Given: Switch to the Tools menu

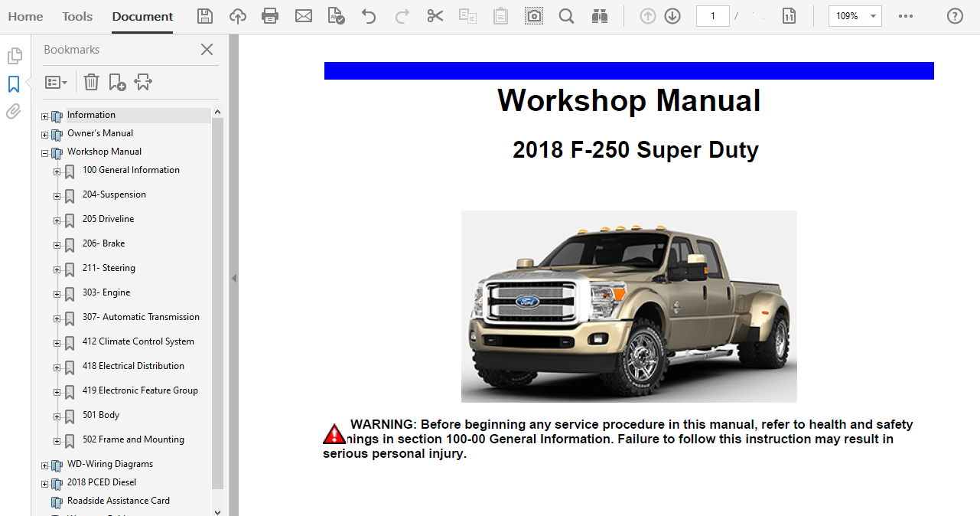Looking at the screenshot, I should tap(77, 15).
